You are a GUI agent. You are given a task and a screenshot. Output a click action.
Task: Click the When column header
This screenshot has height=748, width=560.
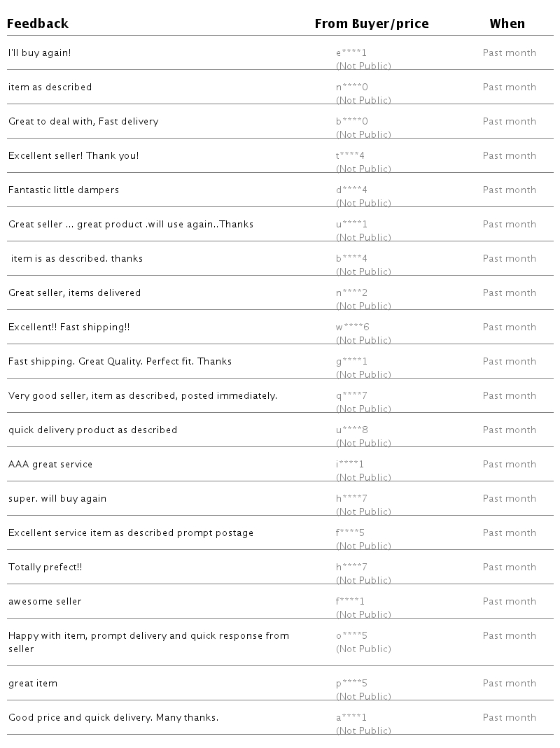[x=507, y=24]
